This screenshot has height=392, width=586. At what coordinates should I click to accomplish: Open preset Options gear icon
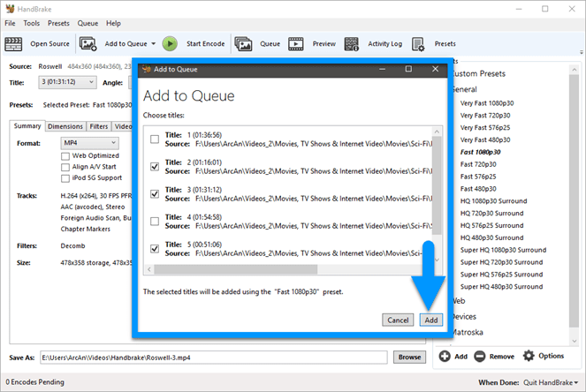point(529,356)
